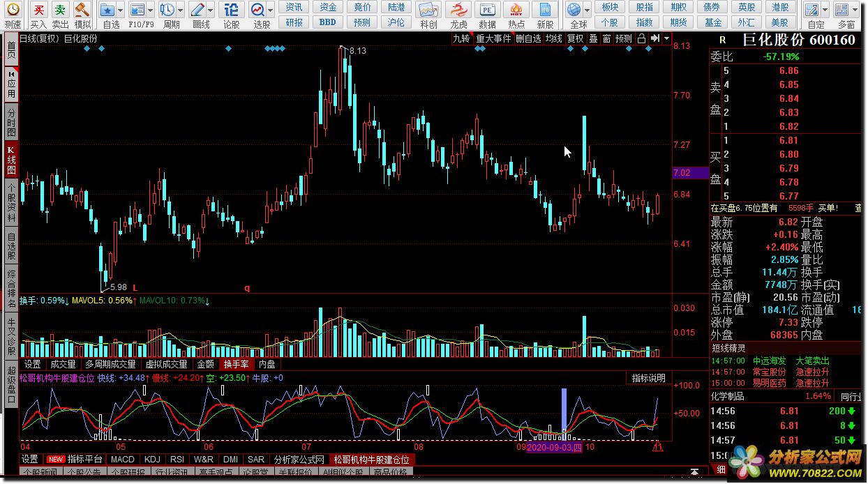Click the BBD button
This screenshot has width=868, height=484.
coord(328,22)
